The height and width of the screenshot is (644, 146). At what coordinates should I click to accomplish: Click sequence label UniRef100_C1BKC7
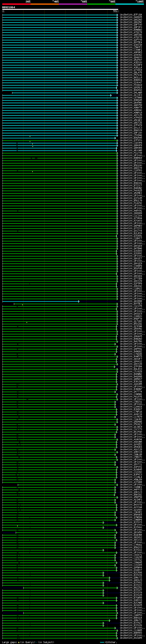(131, 239)
